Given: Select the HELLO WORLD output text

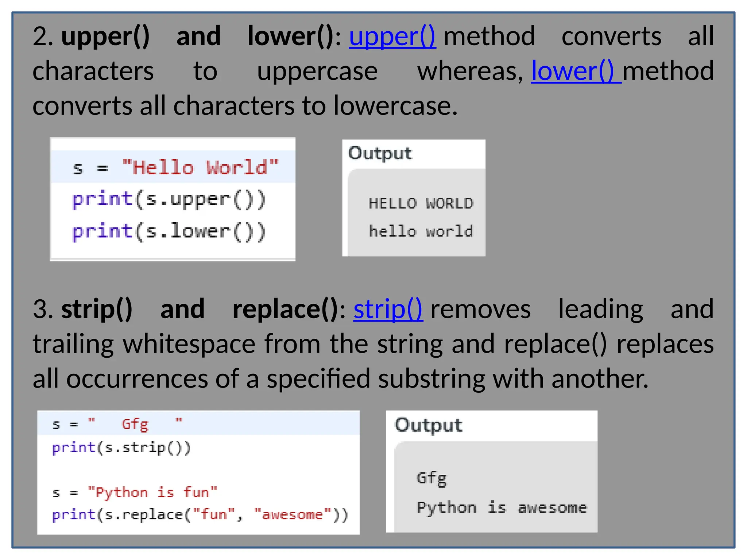Looking at the screenshot, I should (x=421, y=203).
